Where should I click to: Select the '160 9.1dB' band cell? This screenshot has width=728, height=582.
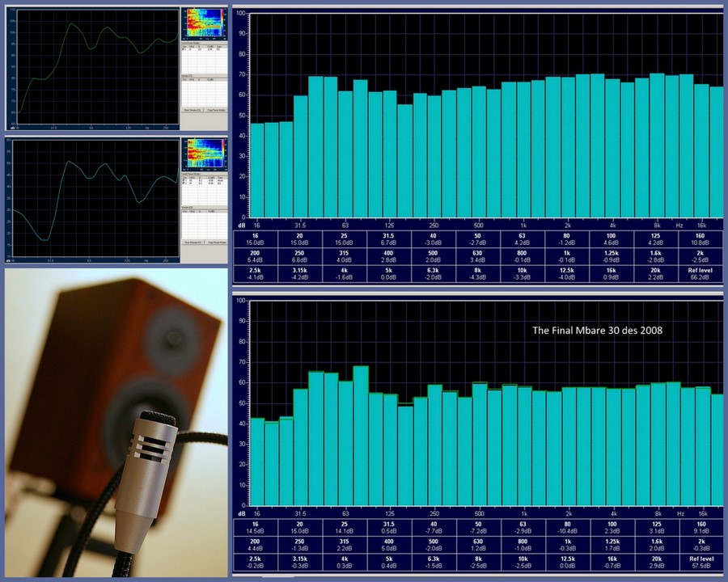[701, 528]
